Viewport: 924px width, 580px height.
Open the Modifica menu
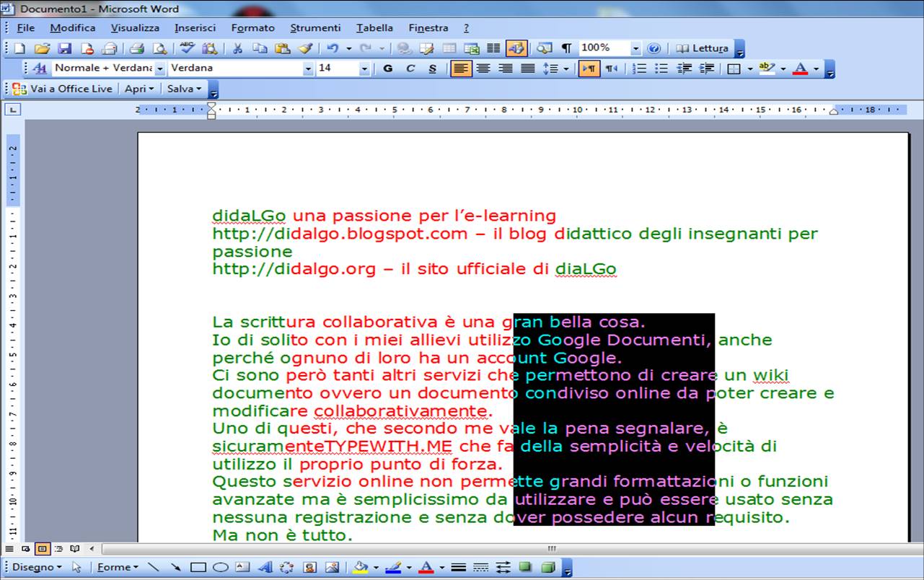click(73, 28)
